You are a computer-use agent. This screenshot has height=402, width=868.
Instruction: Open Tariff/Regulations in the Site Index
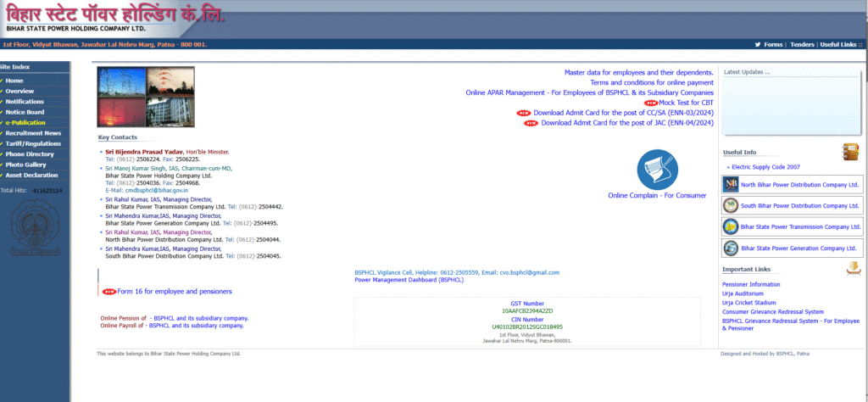(33, 144)
